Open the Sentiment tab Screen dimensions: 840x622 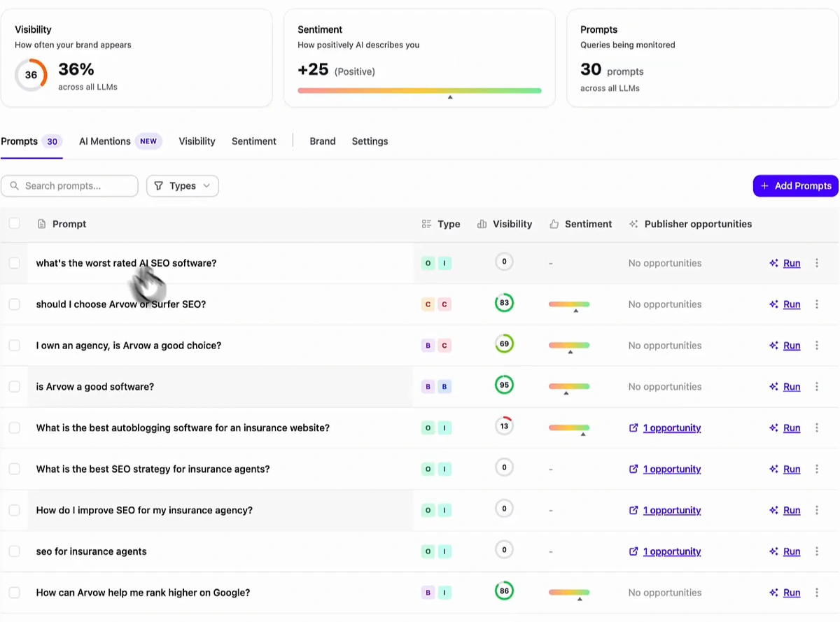click(254, 141)
